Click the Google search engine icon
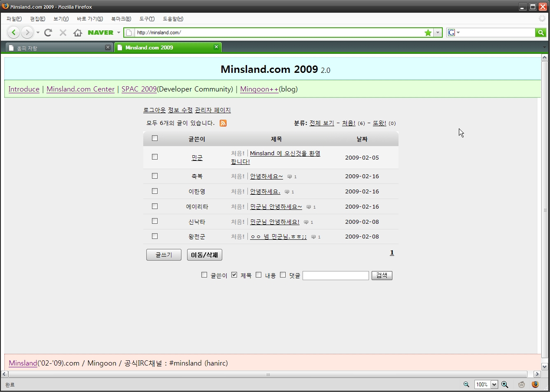550x392 pixels. click(x=451, y=33)
